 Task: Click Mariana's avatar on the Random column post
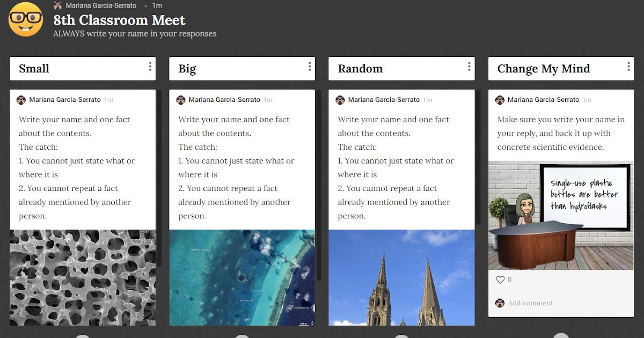(340, 100)
